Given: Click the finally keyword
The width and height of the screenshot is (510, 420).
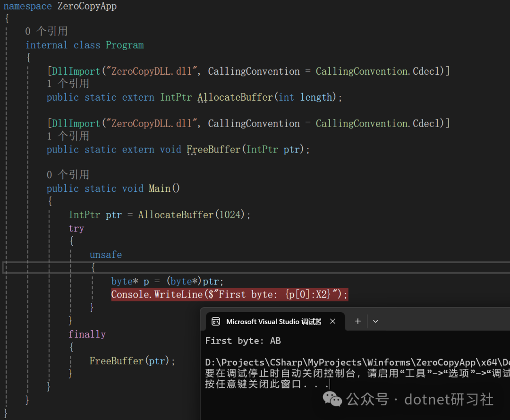Looking at the screenshot, I should coord(87,334).
